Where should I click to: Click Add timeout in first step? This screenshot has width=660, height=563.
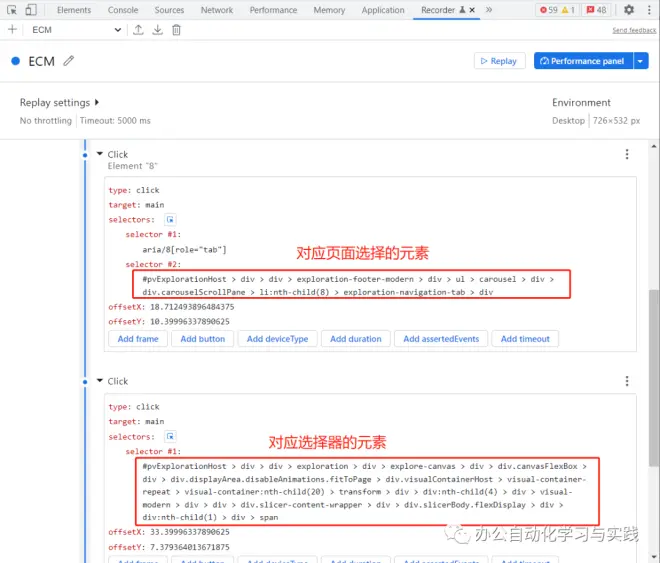click(525, 339)
